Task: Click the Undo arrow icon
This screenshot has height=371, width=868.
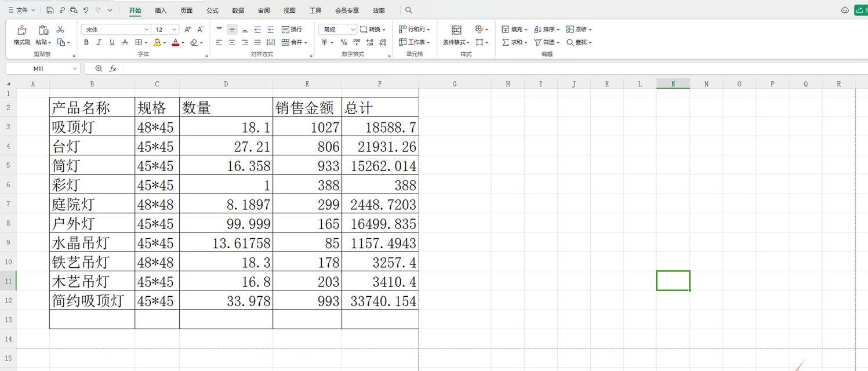Action: click(x=86, y=10)
